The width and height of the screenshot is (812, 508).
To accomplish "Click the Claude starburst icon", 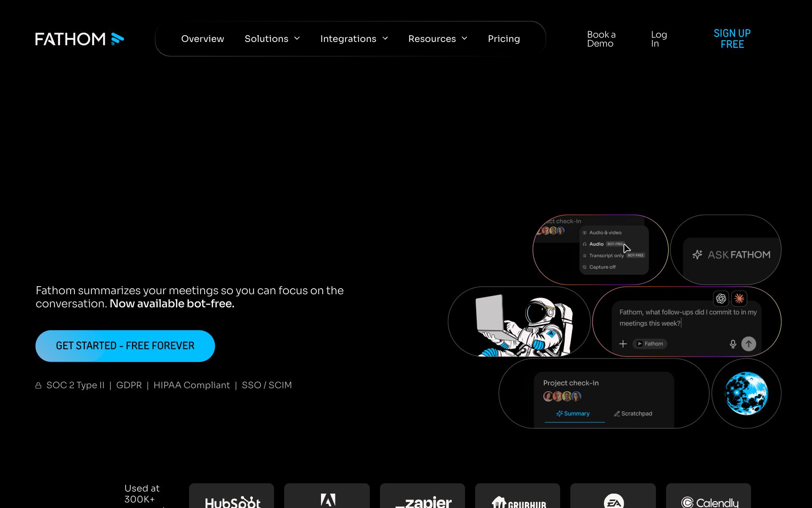I will tap(739, 298).
